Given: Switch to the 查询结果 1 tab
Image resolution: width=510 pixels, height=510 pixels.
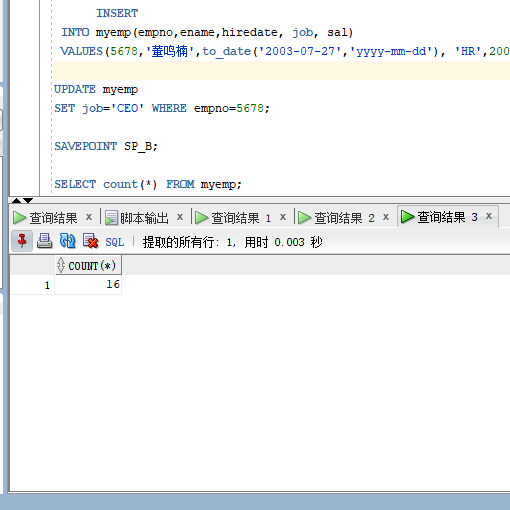Looking at the screenshot, I should 241,218.
